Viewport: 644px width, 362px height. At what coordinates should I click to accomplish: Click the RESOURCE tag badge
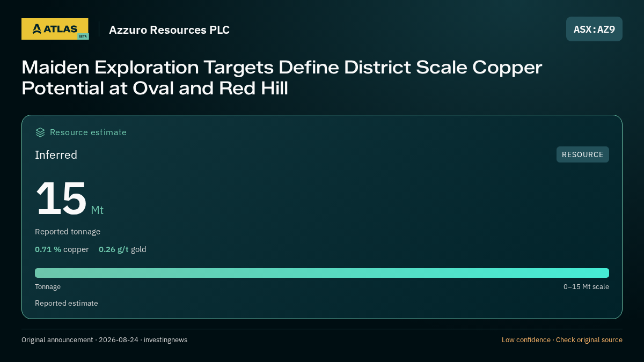(x=582, y=154)
